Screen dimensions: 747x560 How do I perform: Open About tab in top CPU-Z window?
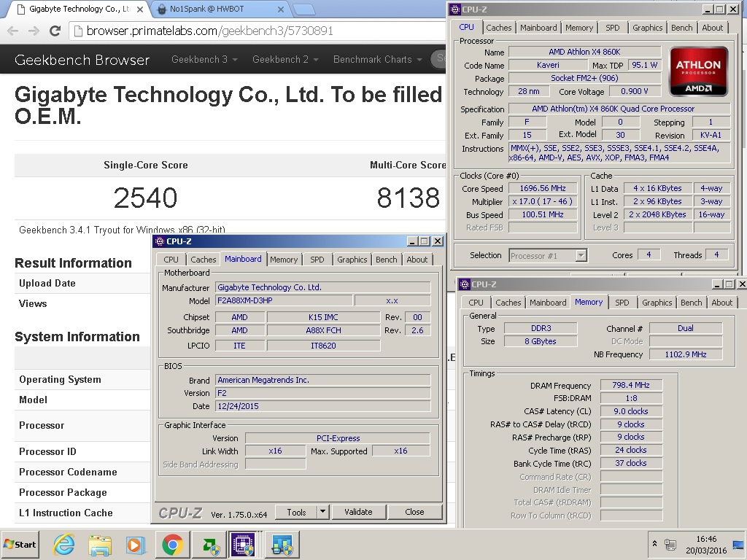pyautogui.click(x=712, y=28)
